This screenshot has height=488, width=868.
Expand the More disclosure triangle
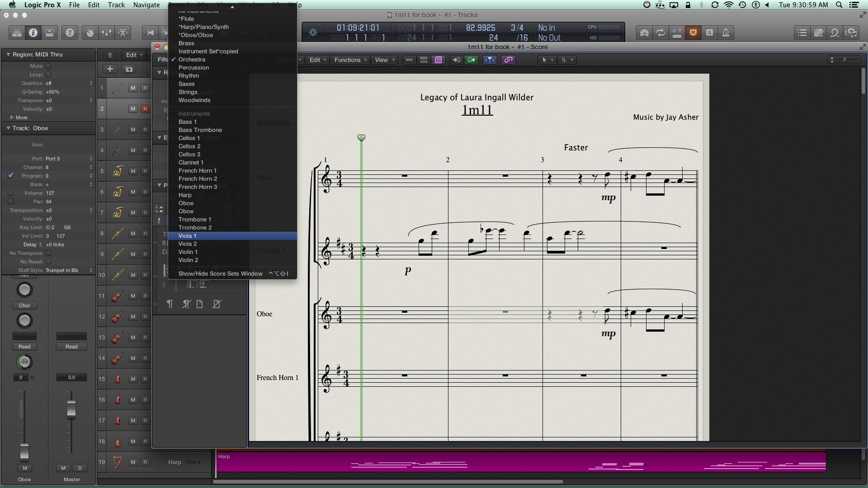pos(12,117)
